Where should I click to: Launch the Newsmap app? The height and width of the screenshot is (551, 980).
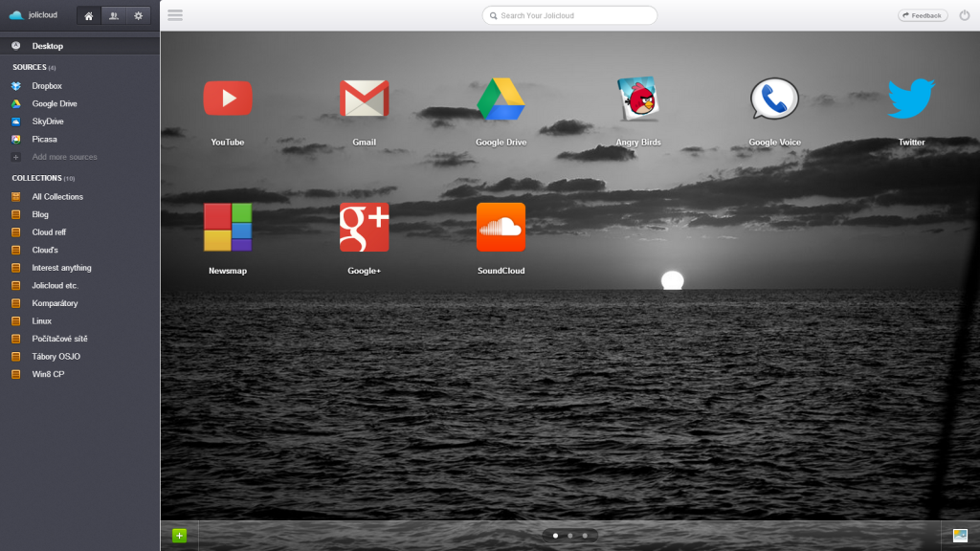228,227
